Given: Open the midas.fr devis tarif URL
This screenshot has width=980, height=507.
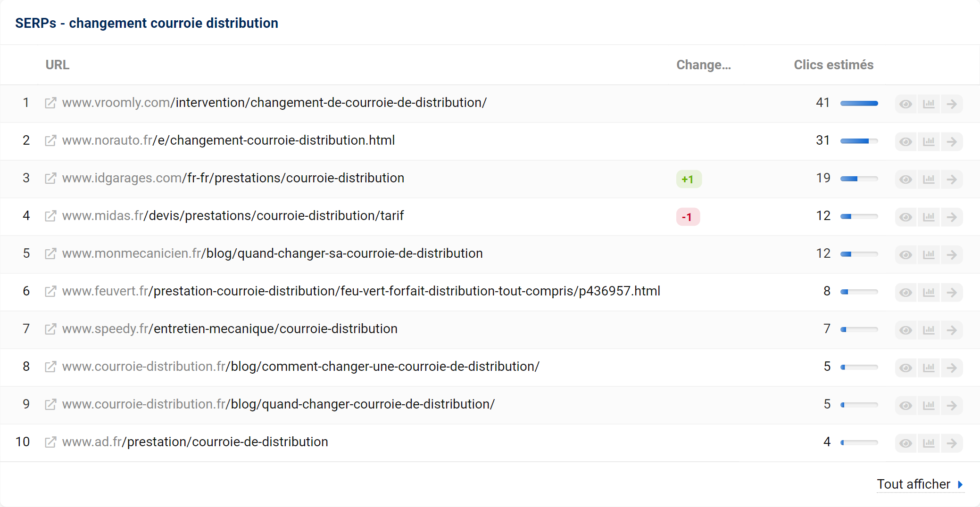Looking at the screenshot, I should 233,216.
